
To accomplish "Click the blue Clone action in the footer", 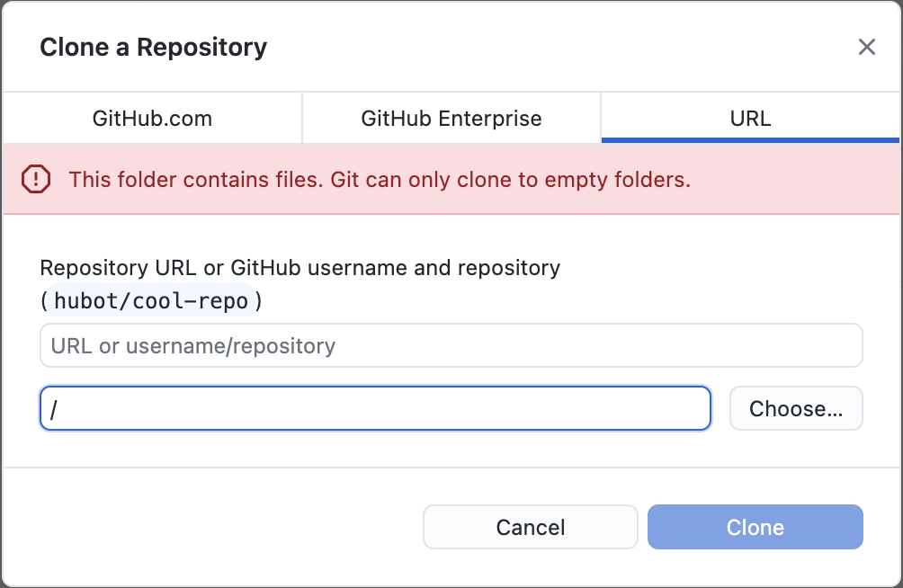I will coord(755,527).
